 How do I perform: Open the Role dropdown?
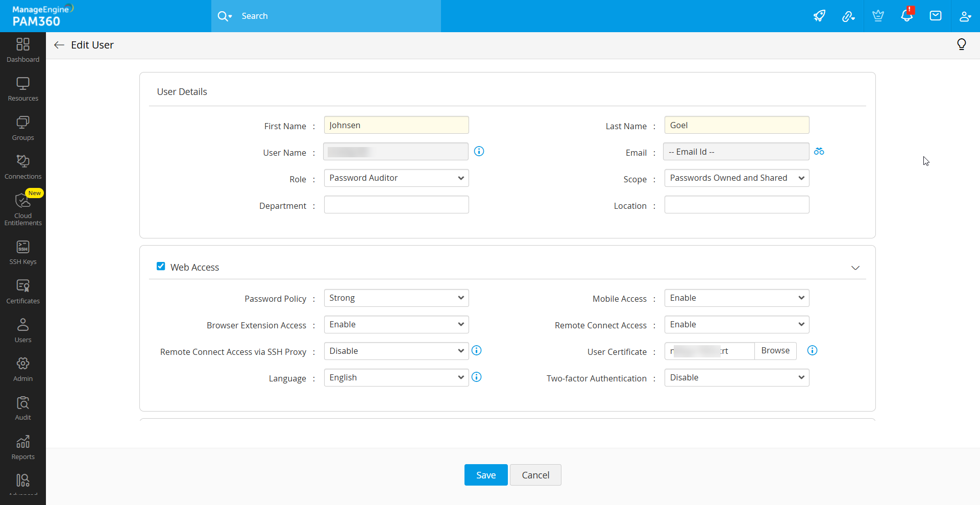pos(396,178)
